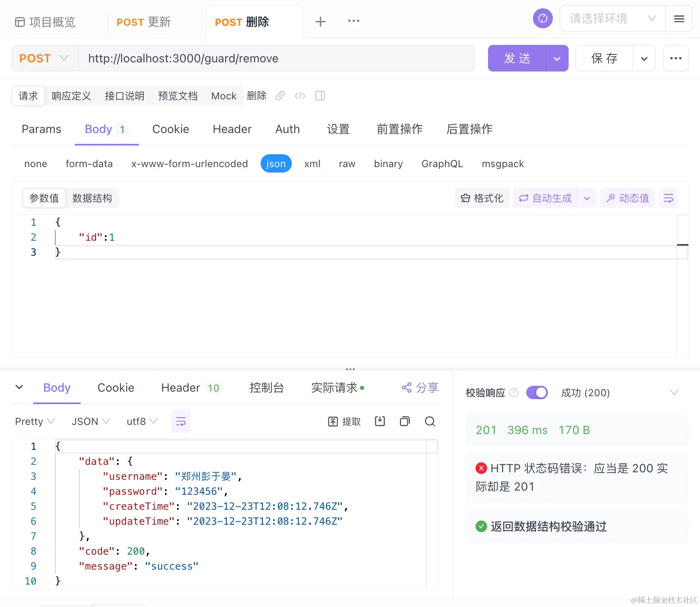The image size is (700, 607).
Task: Select the form-data body type
Action: pyautogui.click(x=89, y=164)
